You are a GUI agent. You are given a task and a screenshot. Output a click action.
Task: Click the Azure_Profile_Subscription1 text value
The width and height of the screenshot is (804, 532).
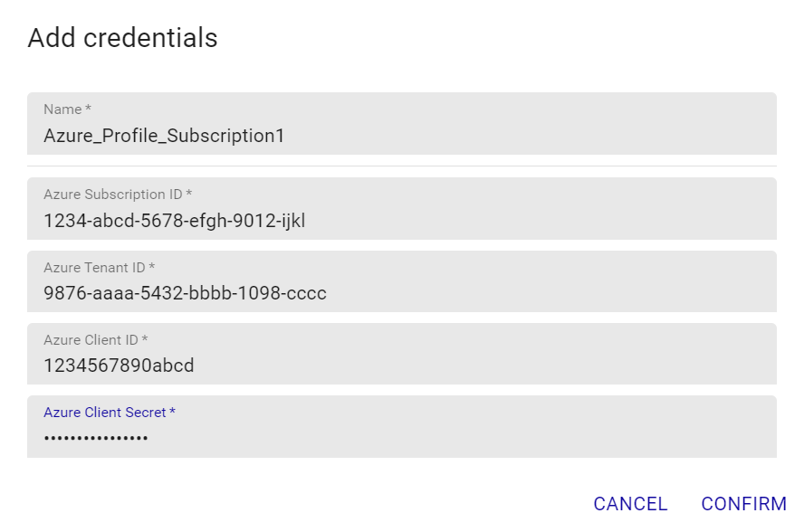tap(164, 136)
